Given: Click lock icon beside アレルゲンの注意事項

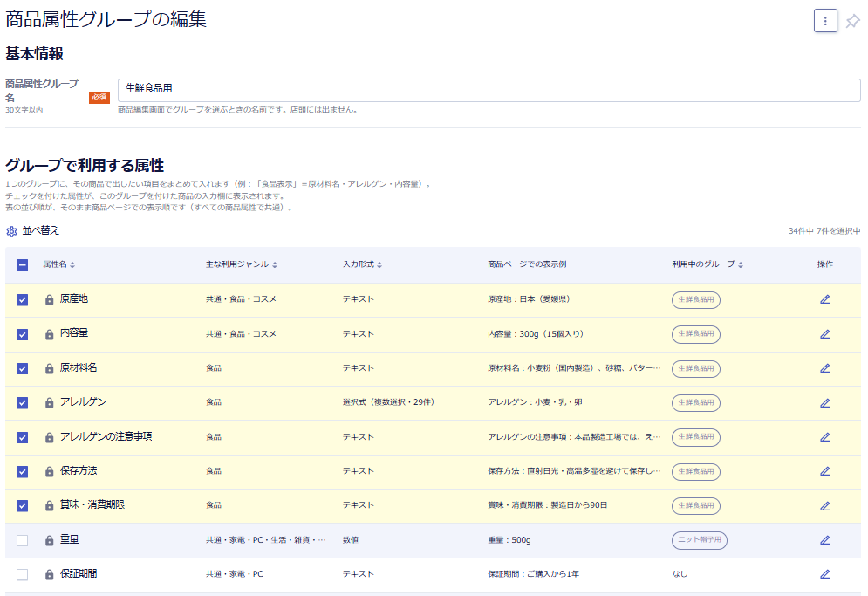Looking at the screenshot, I should [49, 437].
